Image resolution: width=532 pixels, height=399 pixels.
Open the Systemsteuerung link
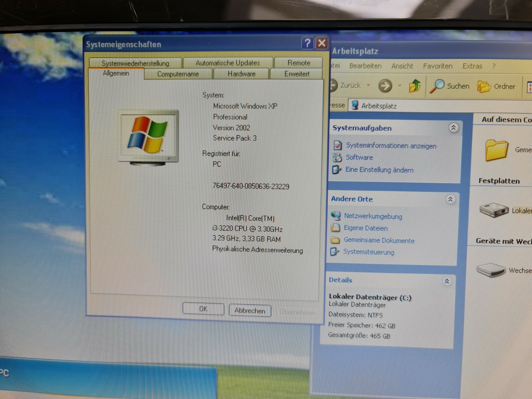point(368,252)
